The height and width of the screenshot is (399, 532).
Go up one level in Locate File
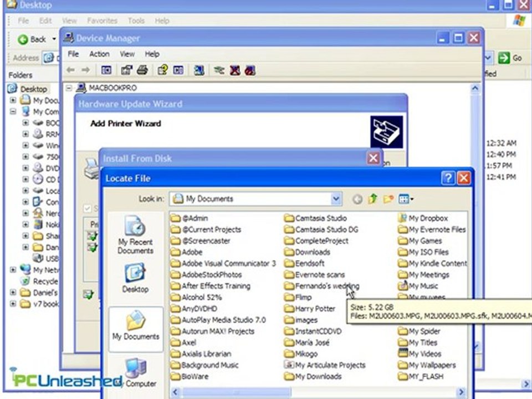(372, 199)
